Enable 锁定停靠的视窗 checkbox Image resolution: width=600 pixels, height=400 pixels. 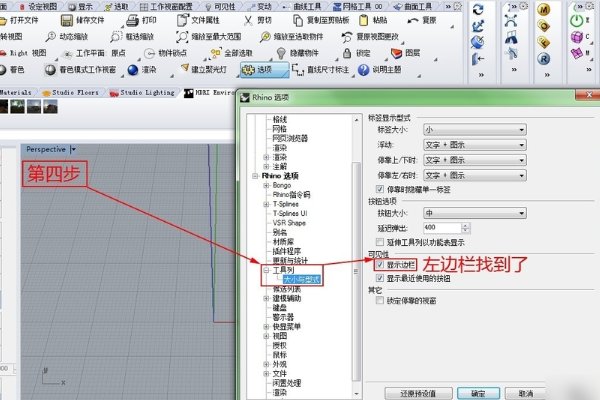380,300
